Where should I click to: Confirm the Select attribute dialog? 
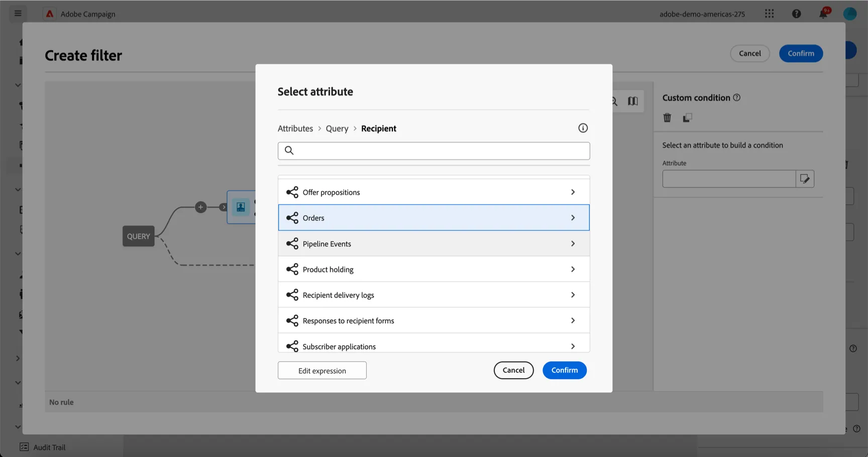pyautogui.click(x=565, y=370)
